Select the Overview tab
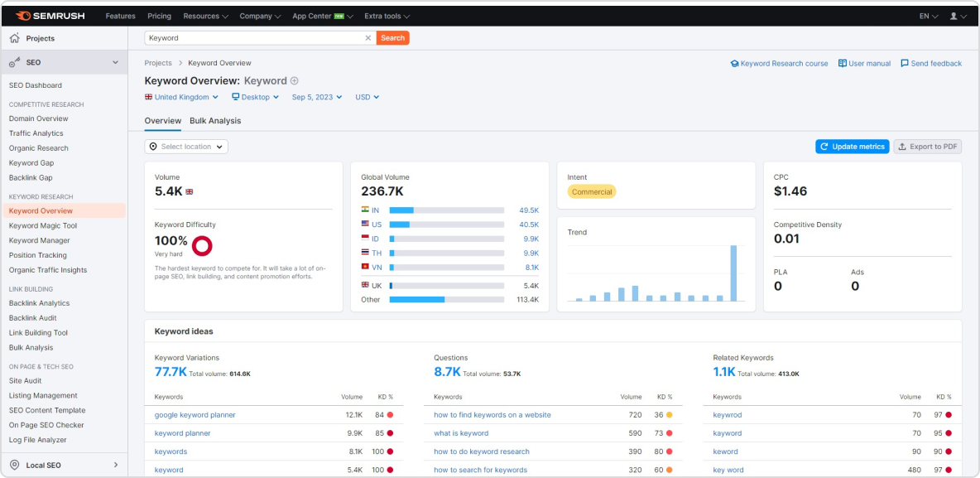The image size is (980, 478). [162, 121]
